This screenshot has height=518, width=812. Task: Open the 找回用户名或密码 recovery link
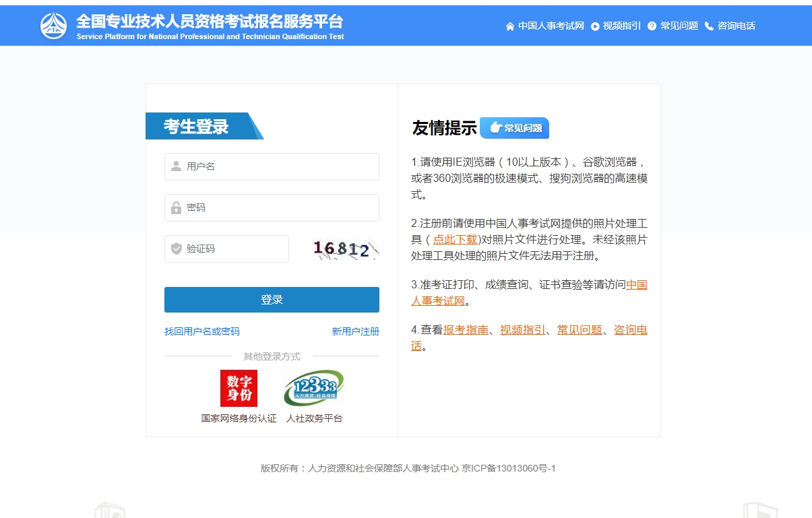coord(201,331)
